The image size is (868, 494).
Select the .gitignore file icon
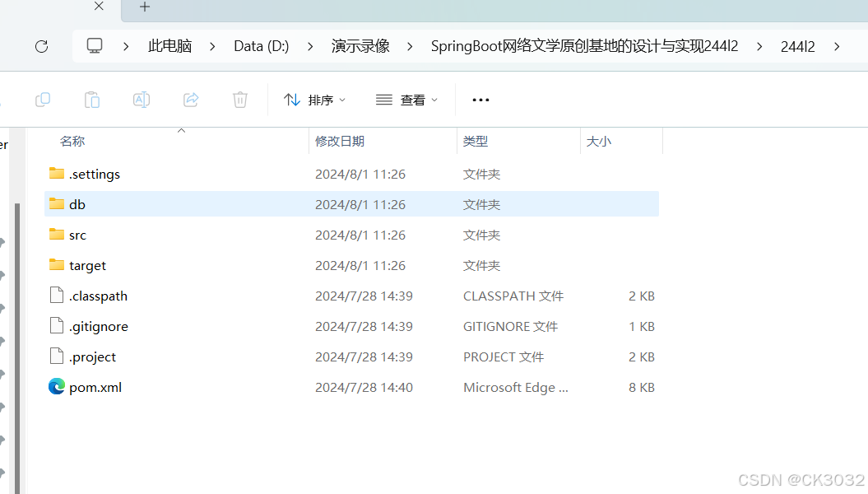[x=57, y=326]
